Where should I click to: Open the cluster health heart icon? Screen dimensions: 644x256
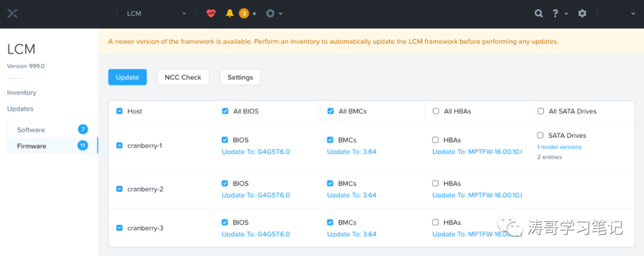(210, 14)
